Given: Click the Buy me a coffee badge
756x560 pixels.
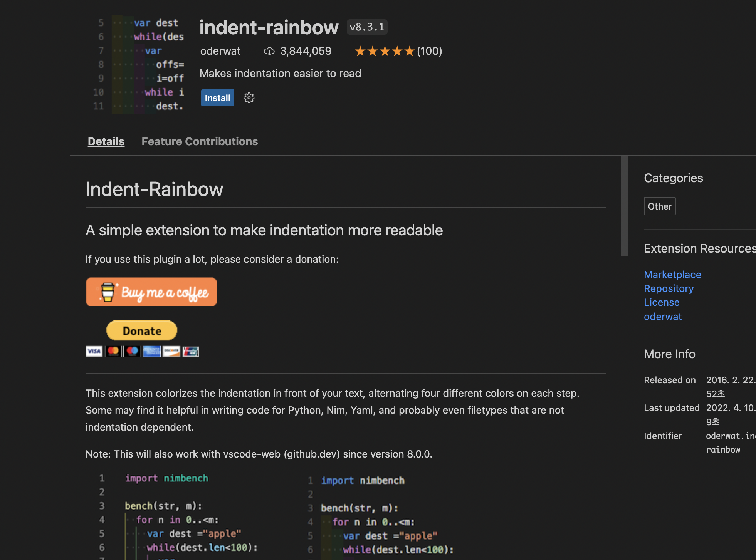Looking at the screenshot, I should coord(151,292).
